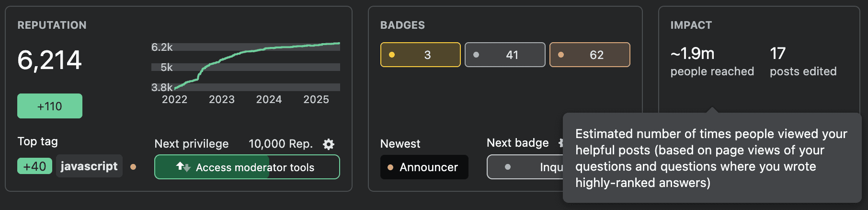Screen dimensions: 868x210
Task: Click the bronze dot on the Announcer badge
Action: click(390, 167)
